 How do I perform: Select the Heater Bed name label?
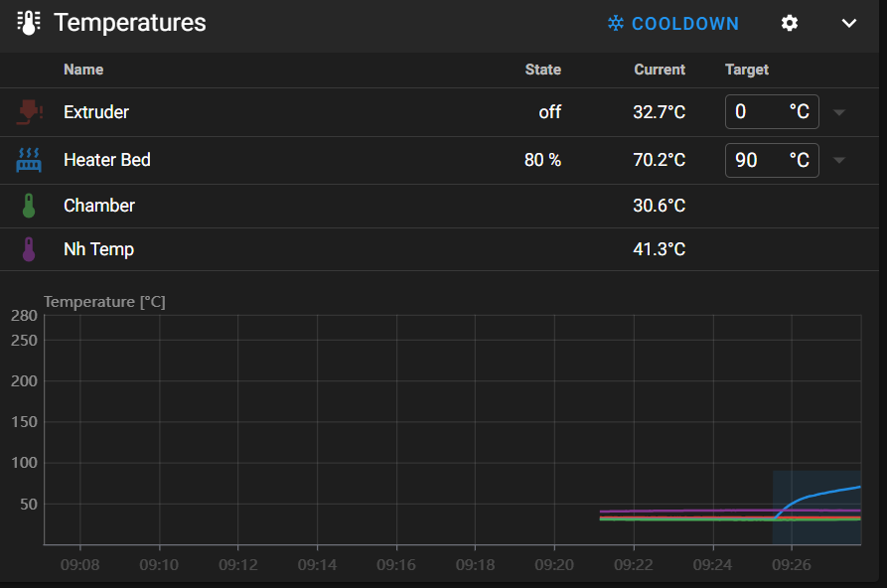[x=107, y=159]
